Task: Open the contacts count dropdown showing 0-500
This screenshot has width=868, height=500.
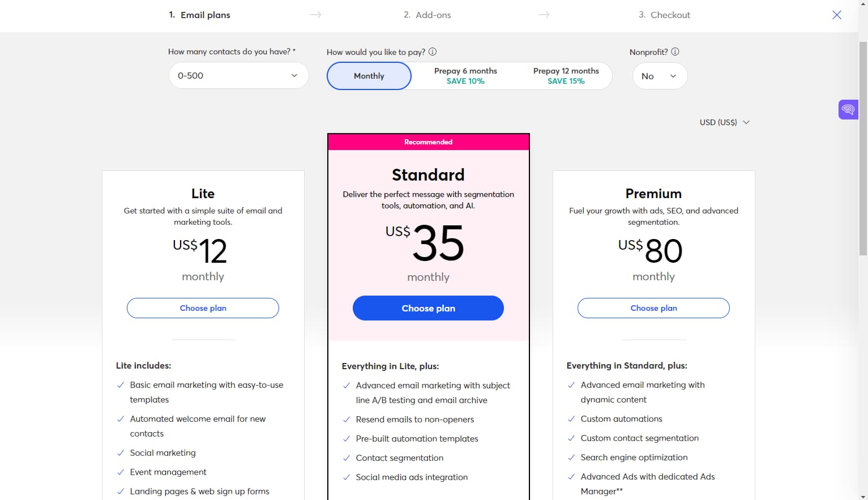Action: (x=238, y=75)
